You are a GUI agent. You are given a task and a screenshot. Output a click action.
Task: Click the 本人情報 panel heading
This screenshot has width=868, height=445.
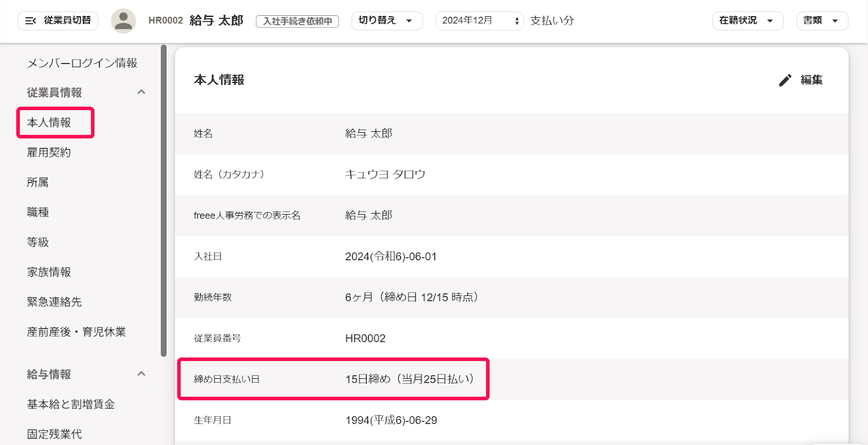tap(219, 80)
